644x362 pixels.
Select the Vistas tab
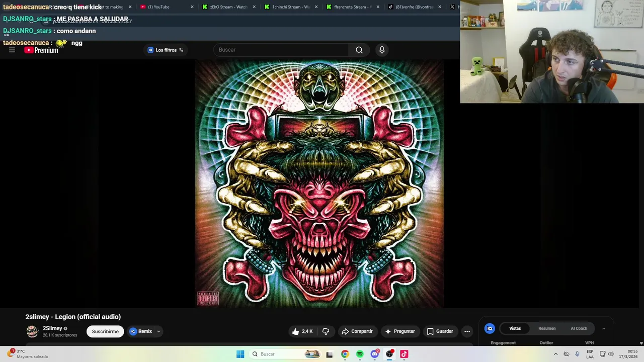coord(515,328)
